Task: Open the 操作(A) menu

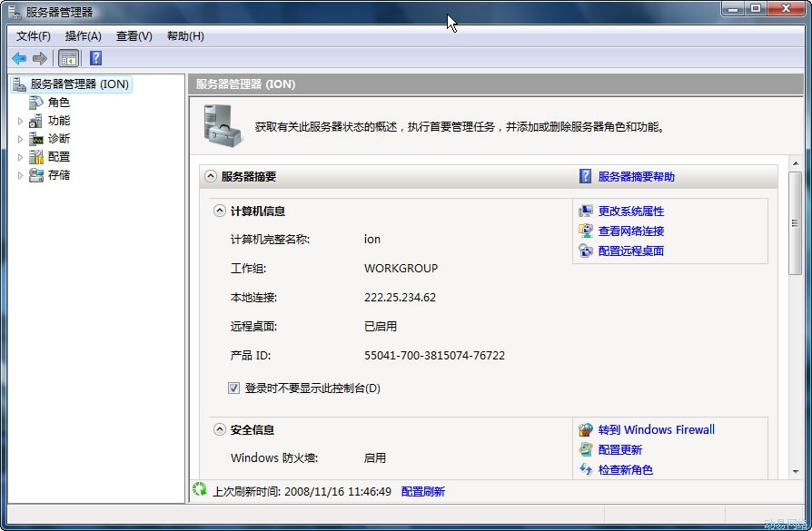Action: click(83, 36)
